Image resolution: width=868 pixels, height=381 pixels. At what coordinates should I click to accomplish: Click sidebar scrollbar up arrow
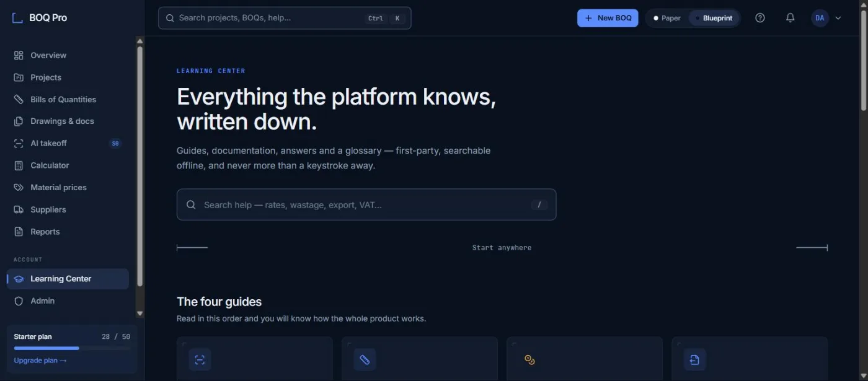tap(139, 42)
